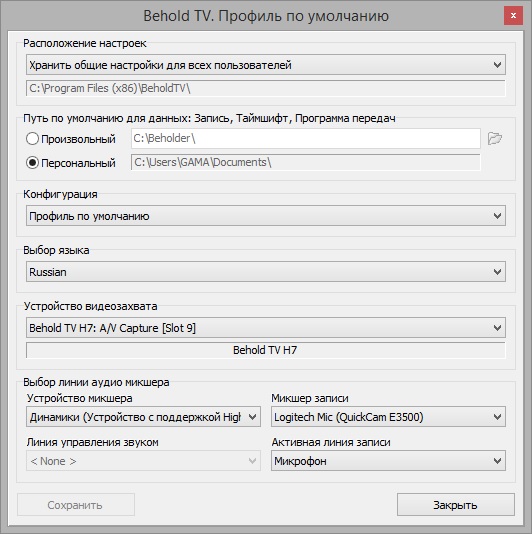Click the Behold TV H7 device label bar
Image resolution: width=532 pixels, height=534 pixels.
[x=266, y=350]
